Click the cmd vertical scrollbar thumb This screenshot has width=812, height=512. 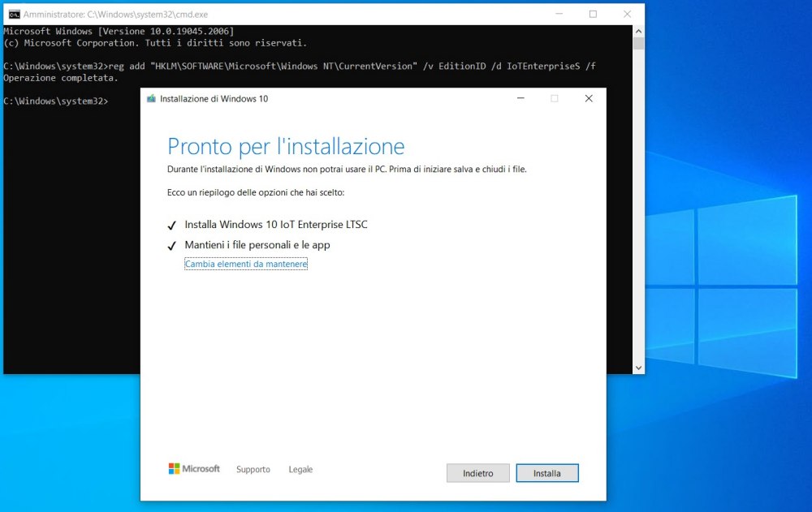638,44
